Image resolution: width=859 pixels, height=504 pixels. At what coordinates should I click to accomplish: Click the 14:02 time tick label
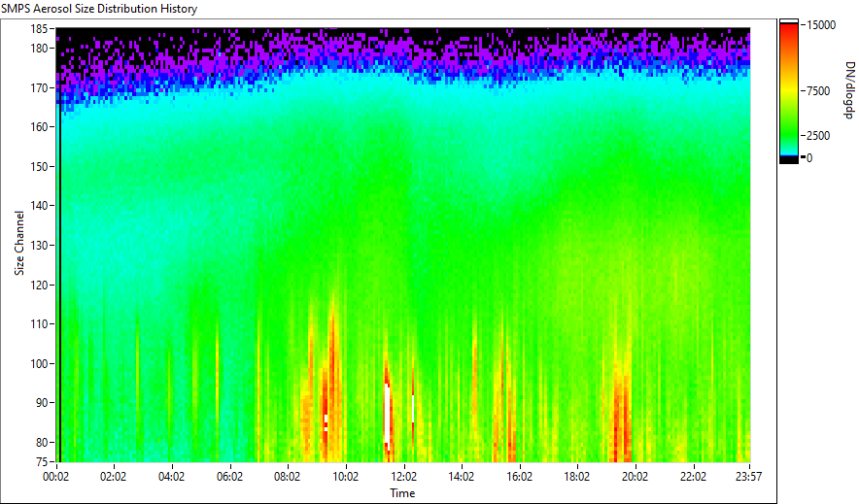462,477
